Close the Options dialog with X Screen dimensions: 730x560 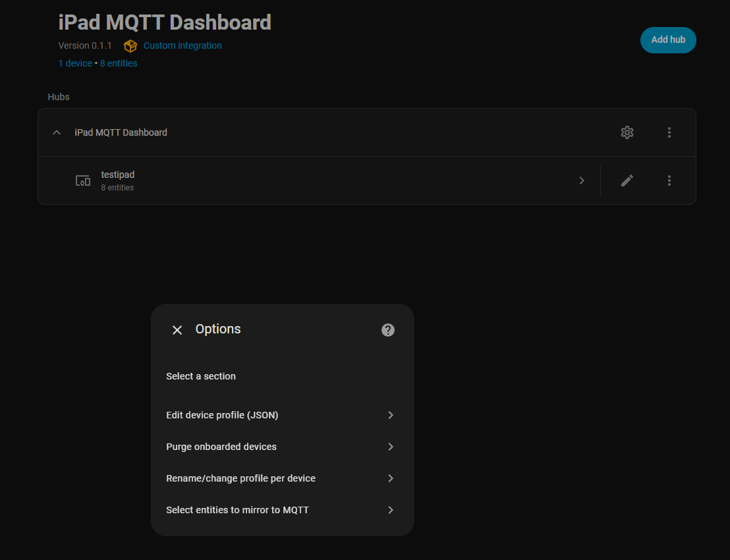point(177,330)
